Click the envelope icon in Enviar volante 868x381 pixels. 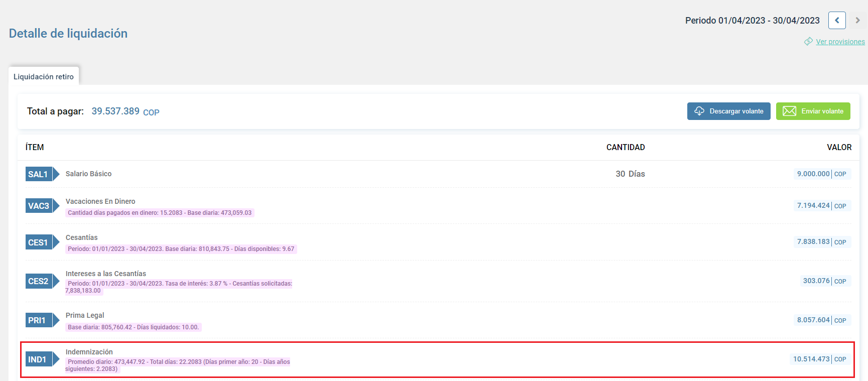tap(789, 111)
